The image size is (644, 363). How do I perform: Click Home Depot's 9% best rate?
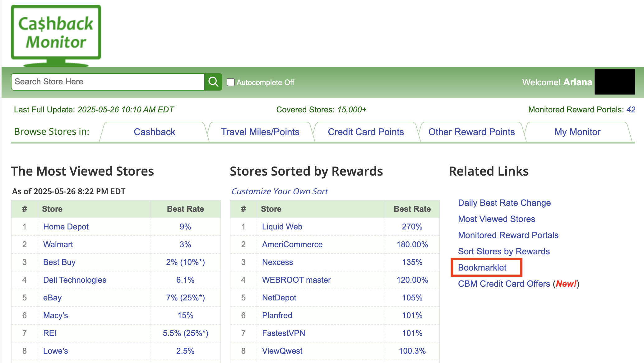185,227
